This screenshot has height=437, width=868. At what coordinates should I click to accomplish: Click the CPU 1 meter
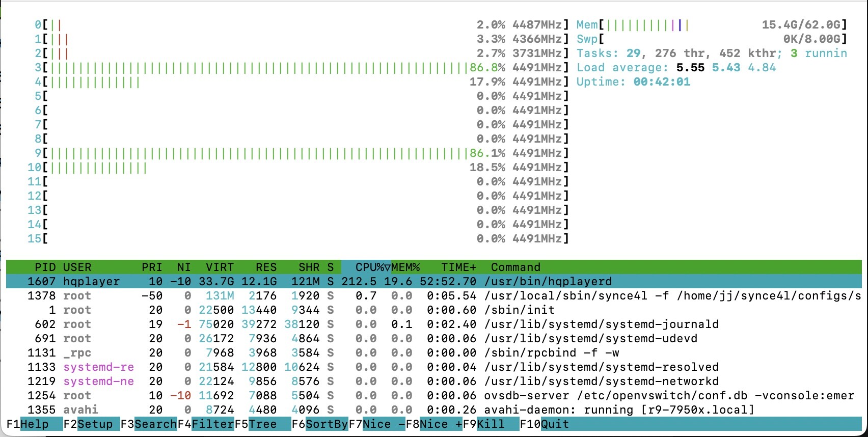pos(301,39)
